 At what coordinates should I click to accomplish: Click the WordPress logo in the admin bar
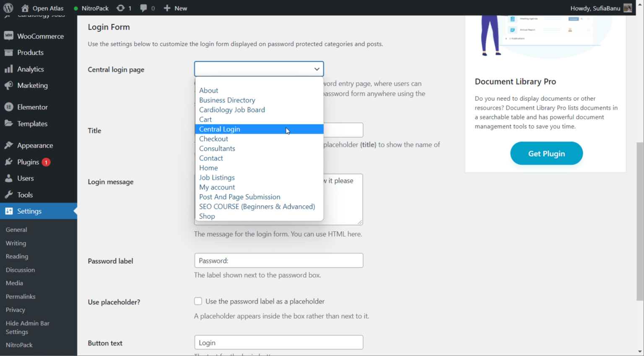[8, 8]
